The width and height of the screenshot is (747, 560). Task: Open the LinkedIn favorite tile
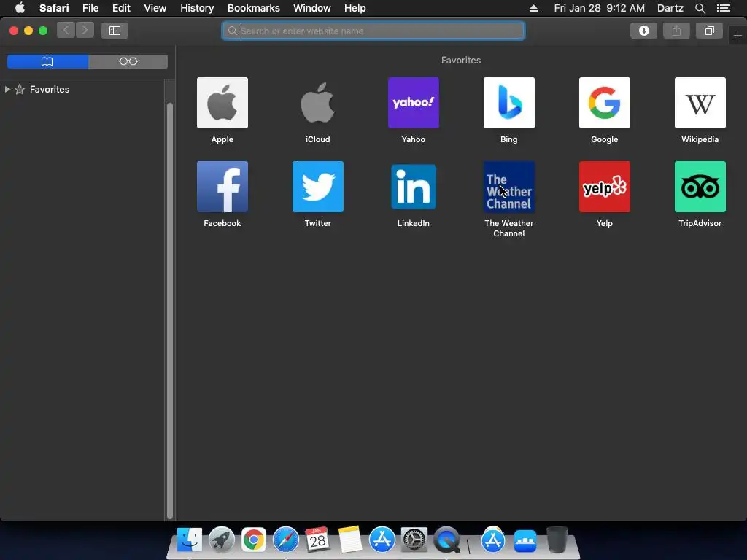coord(414,187)
